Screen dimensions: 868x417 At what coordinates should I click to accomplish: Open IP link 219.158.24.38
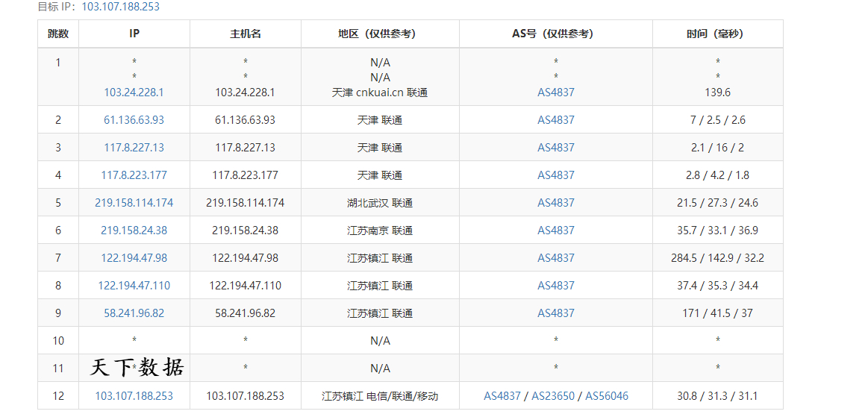pos(134,231)
